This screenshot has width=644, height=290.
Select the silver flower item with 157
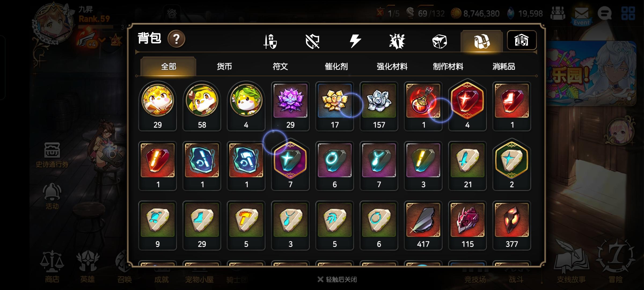(x=379, y=106)
